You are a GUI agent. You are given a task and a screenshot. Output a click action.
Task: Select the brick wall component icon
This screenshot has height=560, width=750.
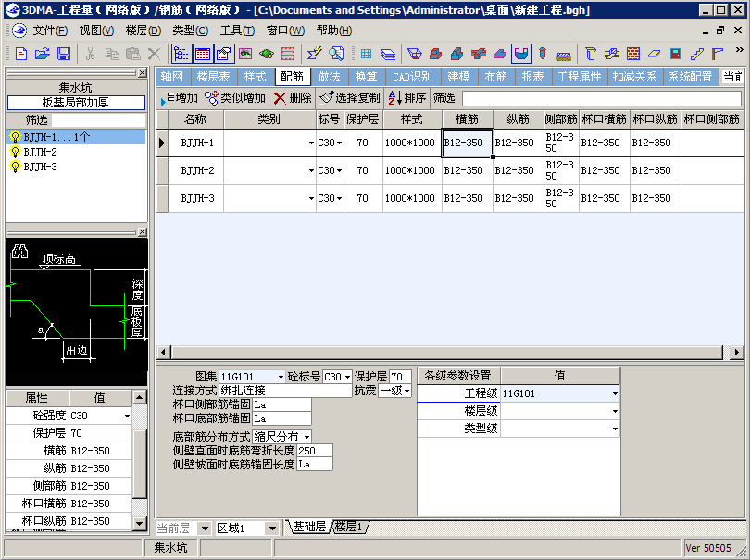click(x=633, y=54)
